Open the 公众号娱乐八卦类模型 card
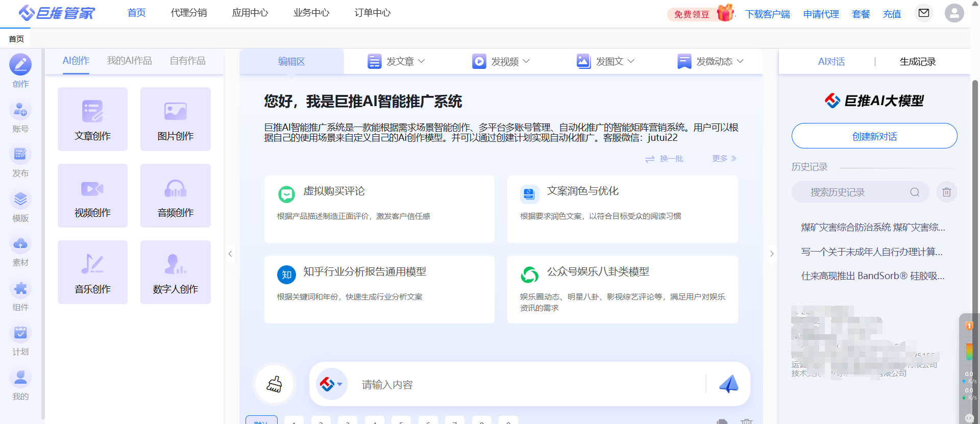This screenshot has width=980, height=424. pyautogui.click(x=623, y=289)
